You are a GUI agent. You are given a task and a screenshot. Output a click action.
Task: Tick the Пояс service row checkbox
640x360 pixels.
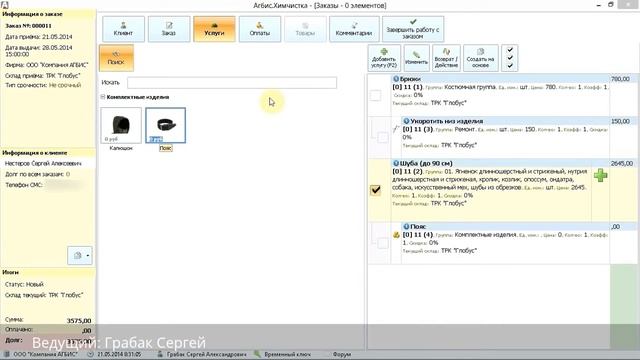(x=383, y=243)
